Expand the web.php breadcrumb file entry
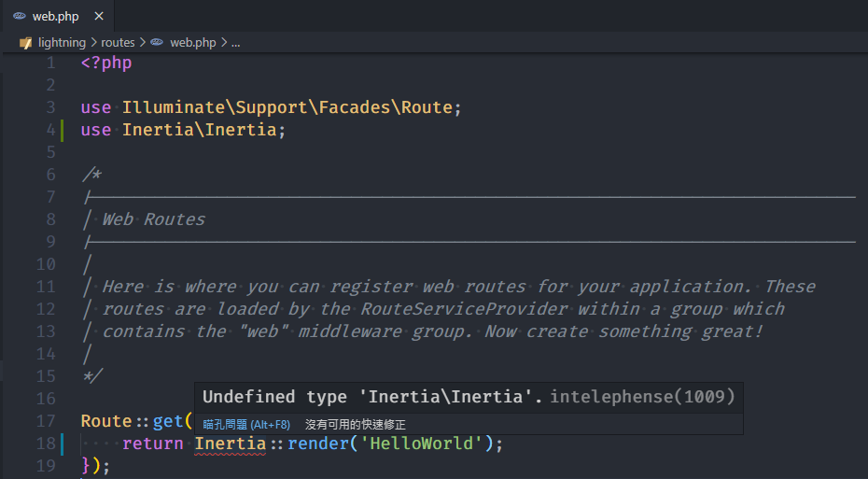Viewport: 868px width, 479px height. tap(192, 43)
